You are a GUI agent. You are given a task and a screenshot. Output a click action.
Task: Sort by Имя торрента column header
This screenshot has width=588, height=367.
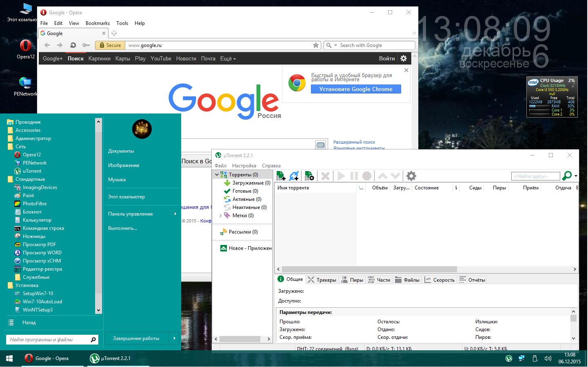316,188
